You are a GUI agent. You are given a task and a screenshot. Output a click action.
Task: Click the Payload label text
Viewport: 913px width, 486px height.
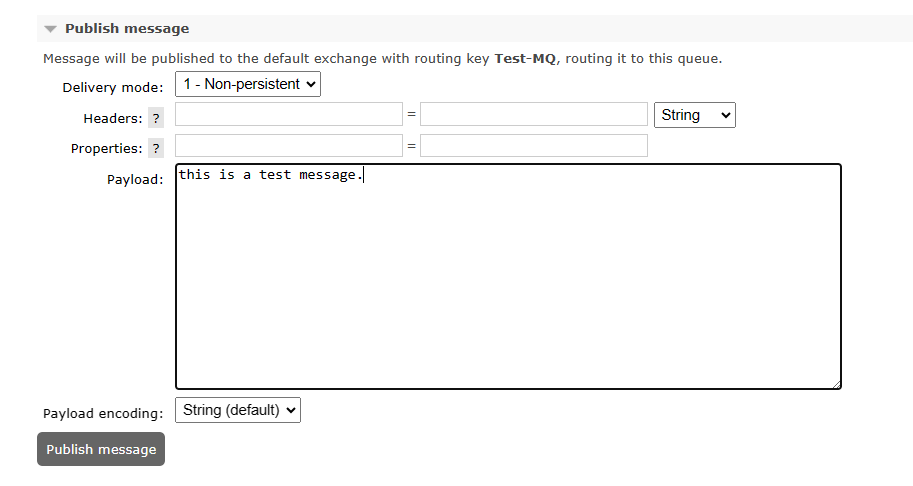[135, 180]
